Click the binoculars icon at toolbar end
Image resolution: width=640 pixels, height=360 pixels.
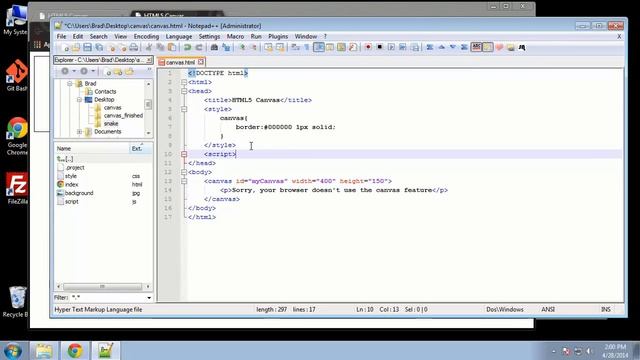pyautogui.click(x=522, y=47)
